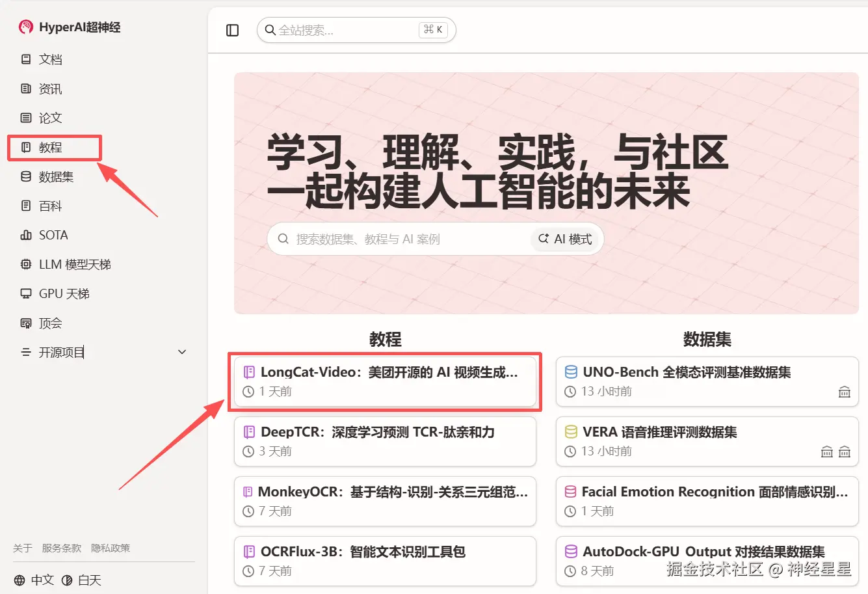Screen dimensions: 868x594
Task: Focus the 搜索数据集、教程与 AI 案例 field
Action: point(436,239)
